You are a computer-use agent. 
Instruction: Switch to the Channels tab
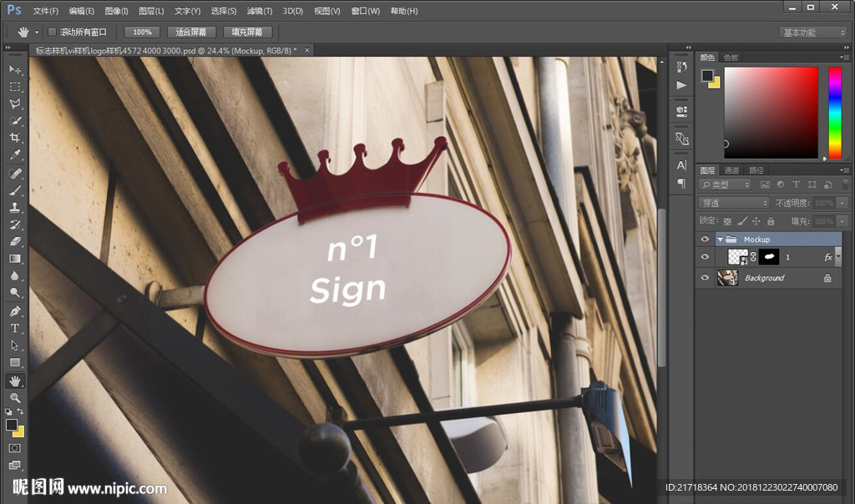[x=731, y=170]
